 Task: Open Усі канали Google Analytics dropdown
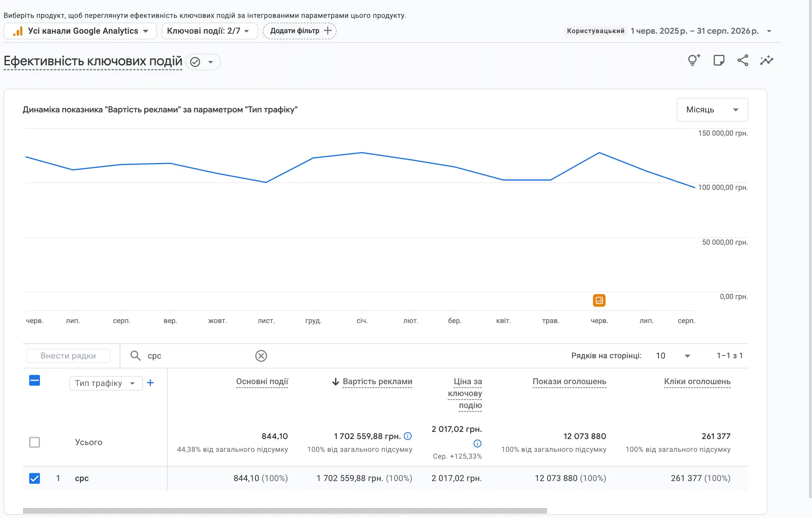tap(80, 31)
